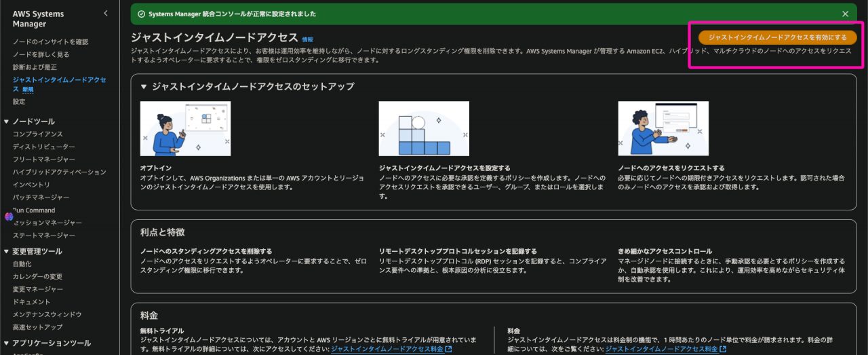Collapse the AWS Systems Manager sidebar
Viewport: 868px width, 355px height.
105,14
